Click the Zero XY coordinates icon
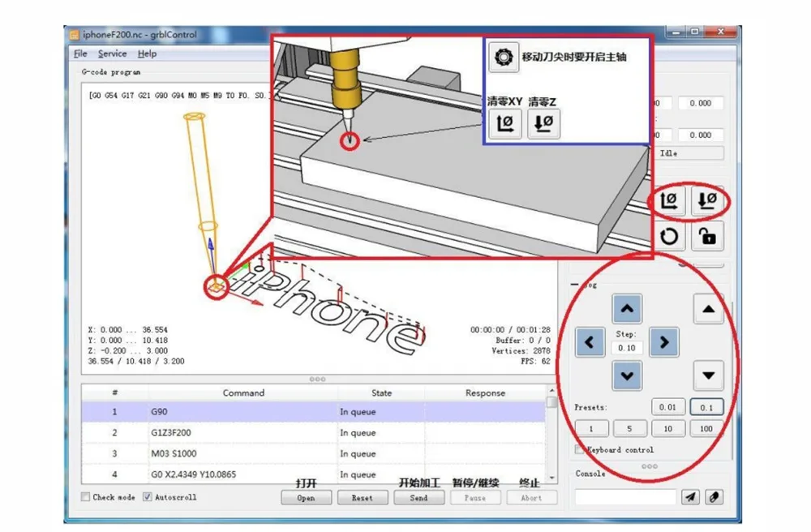 pos(669,201)
